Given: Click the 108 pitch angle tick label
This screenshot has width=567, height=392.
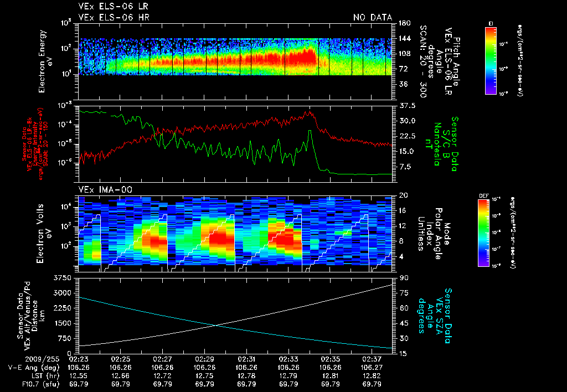Looking at the screenshot, I should click(x=405, y=54).
